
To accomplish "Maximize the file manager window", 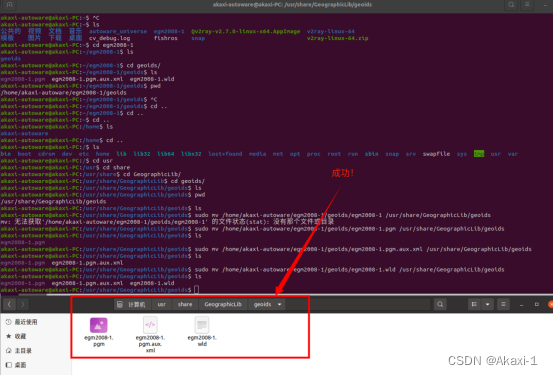I will point(536,304).
